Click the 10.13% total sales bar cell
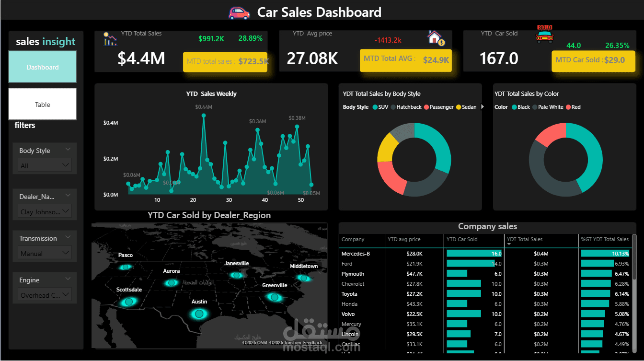This screenshot has height=361, width=644. click(605, 253)
